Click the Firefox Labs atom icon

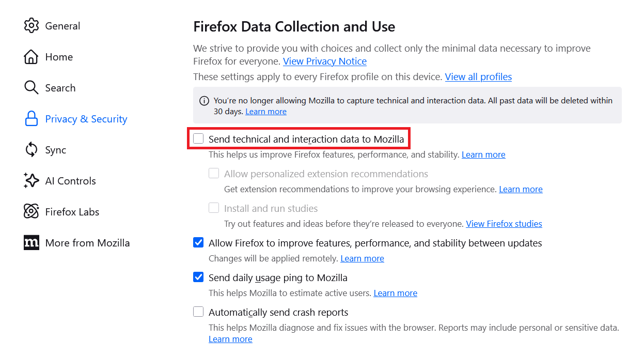tap(32, 212)
